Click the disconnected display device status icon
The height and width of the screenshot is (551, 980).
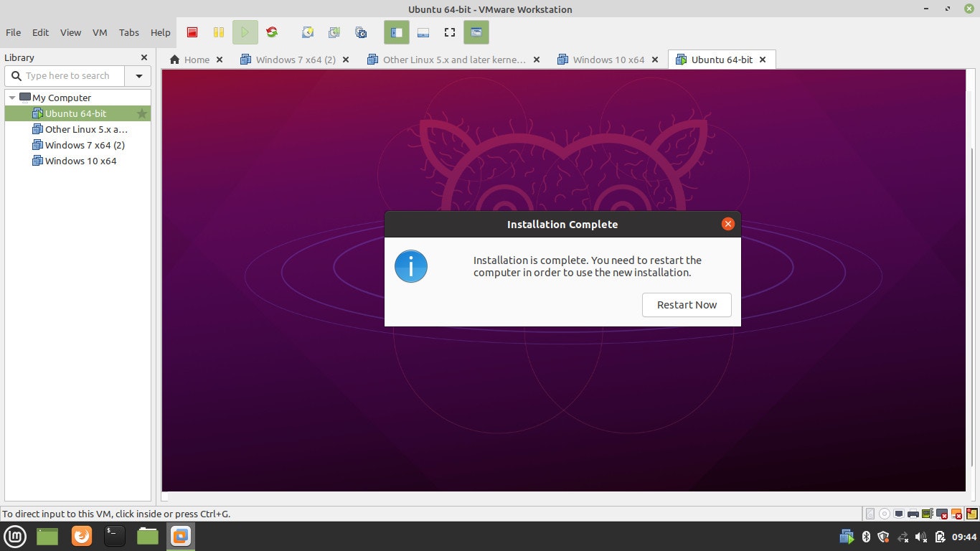[942, 514]
